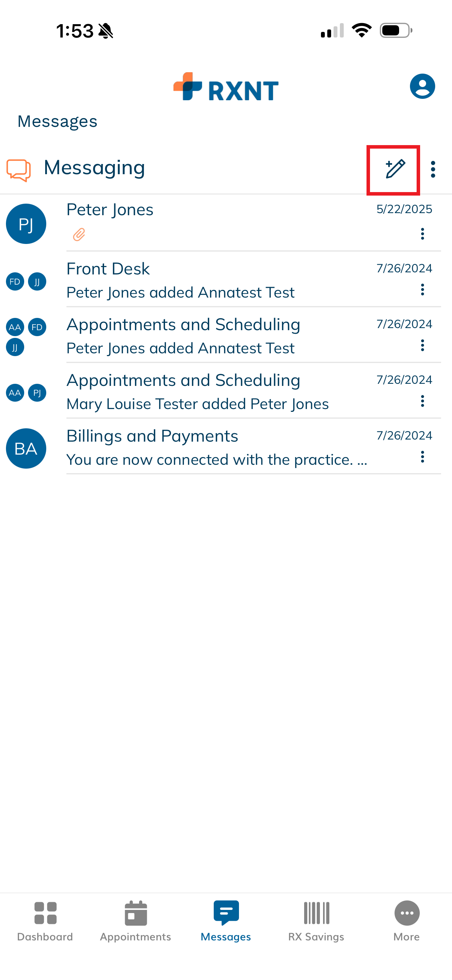452x980 pixels.
Task: Select the Messages tab in bottom bar
Action: [x=226, y=920]
